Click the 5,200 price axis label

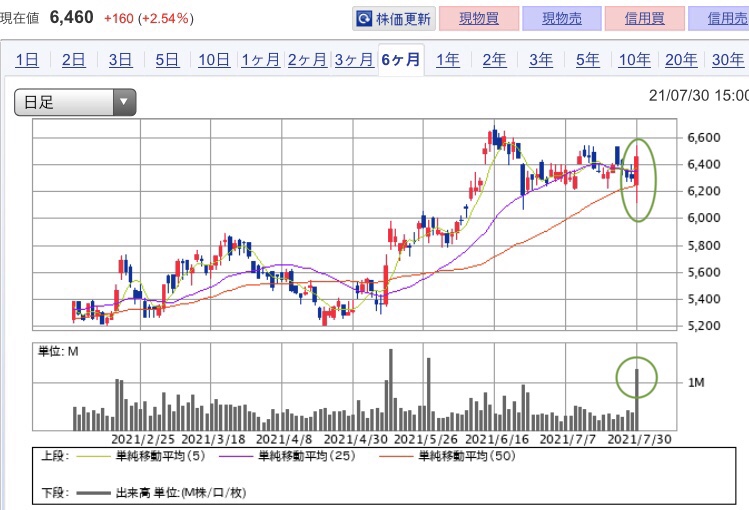pos(704,326)
